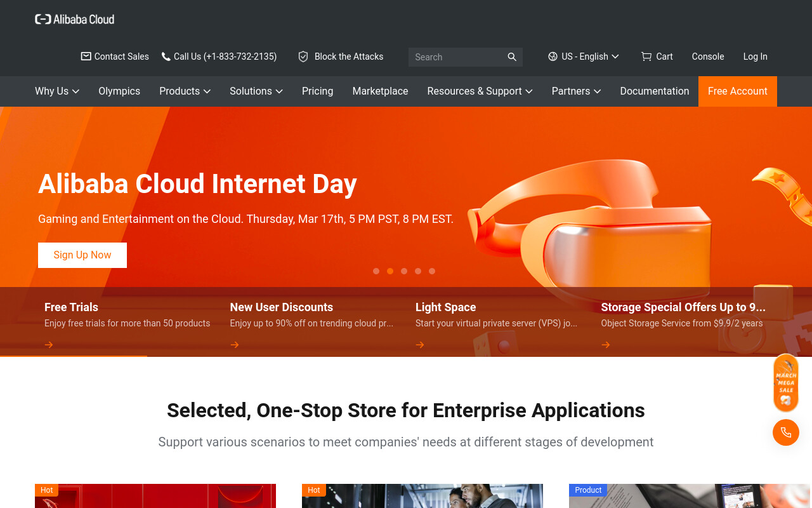The image size is (812, 508).
Task: Click the first Hot product card thumbnail
Action: [155, 496]
